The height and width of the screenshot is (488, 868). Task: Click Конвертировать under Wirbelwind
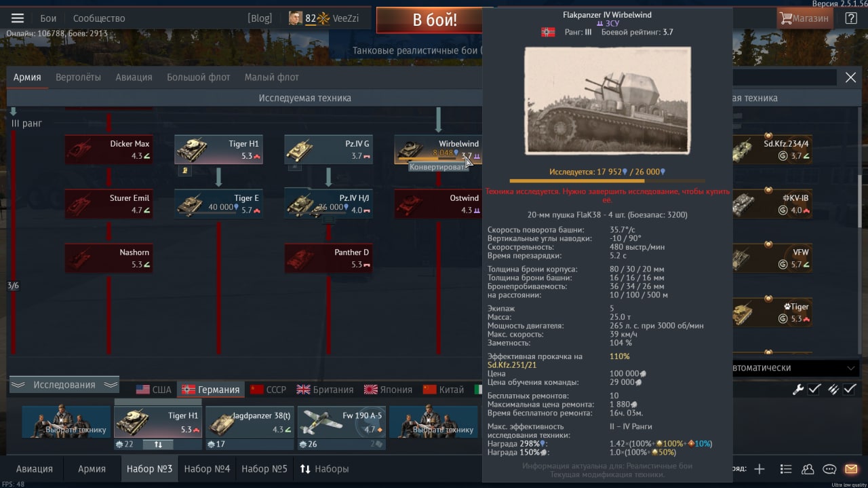tap(438, 167)
